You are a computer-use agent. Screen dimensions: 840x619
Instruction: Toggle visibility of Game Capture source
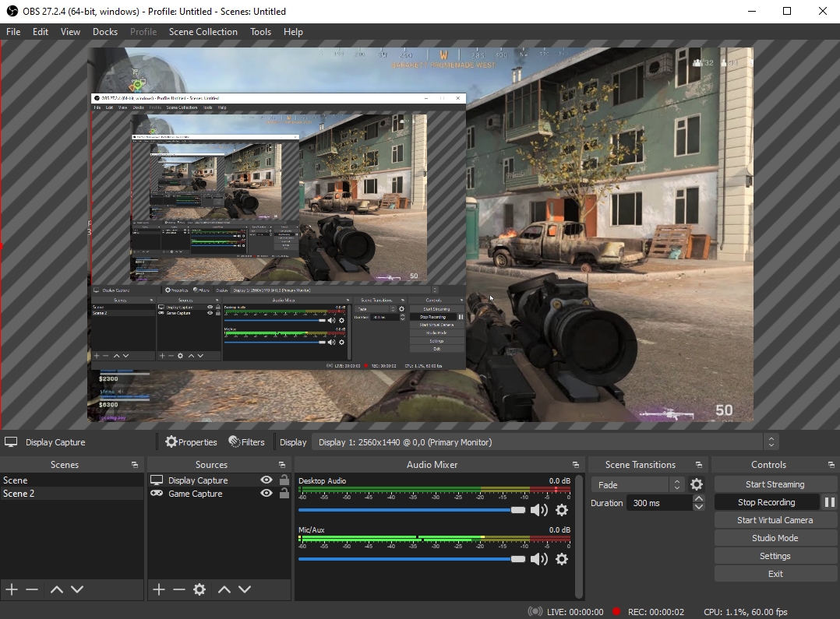tap(266, 494)
